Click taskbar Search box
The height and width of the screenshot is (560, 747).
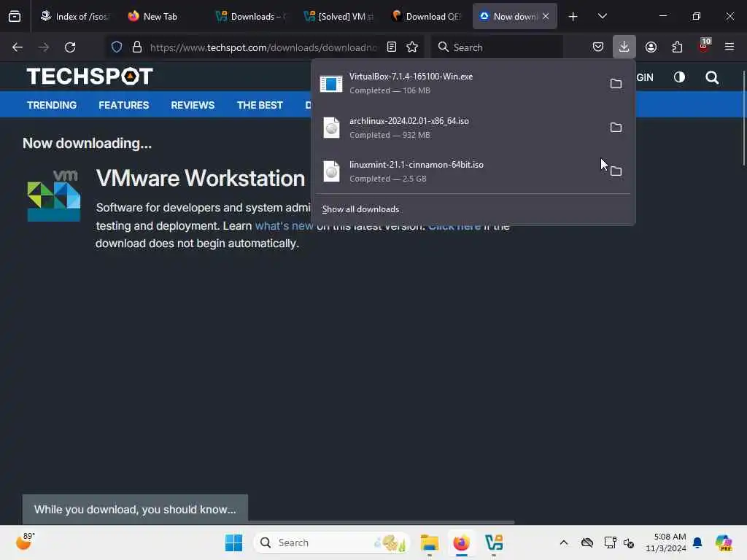332,542
